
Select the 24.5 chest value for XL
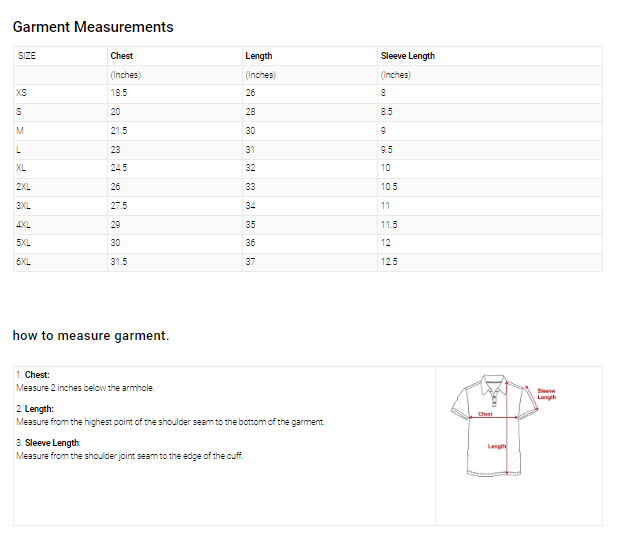118,168
